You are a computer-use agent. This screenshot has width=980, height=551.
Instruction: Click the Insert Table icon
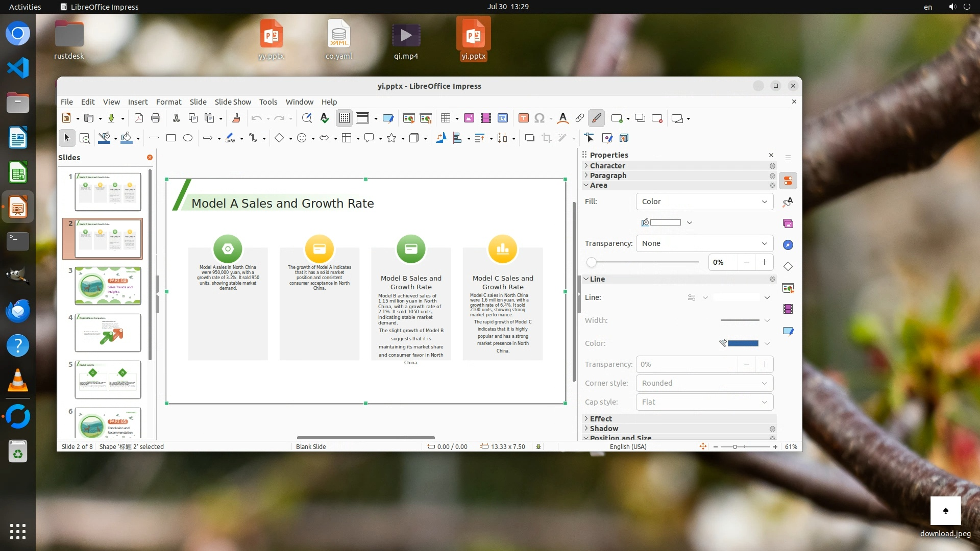446,118
